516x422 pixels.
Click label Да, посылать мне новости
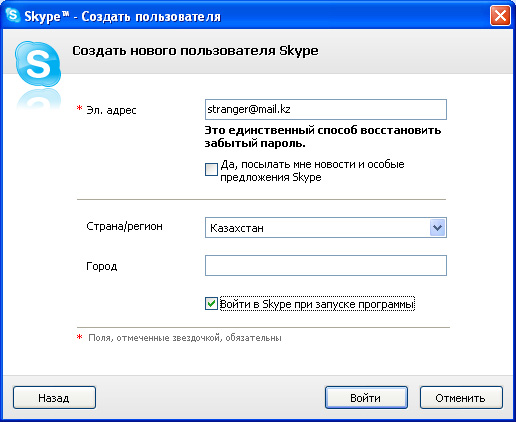[x=312, y=171]
